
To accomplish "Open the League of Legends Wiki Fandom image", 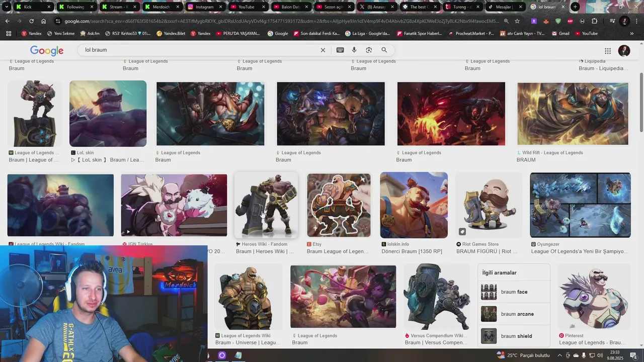I will tap(60, 205).
